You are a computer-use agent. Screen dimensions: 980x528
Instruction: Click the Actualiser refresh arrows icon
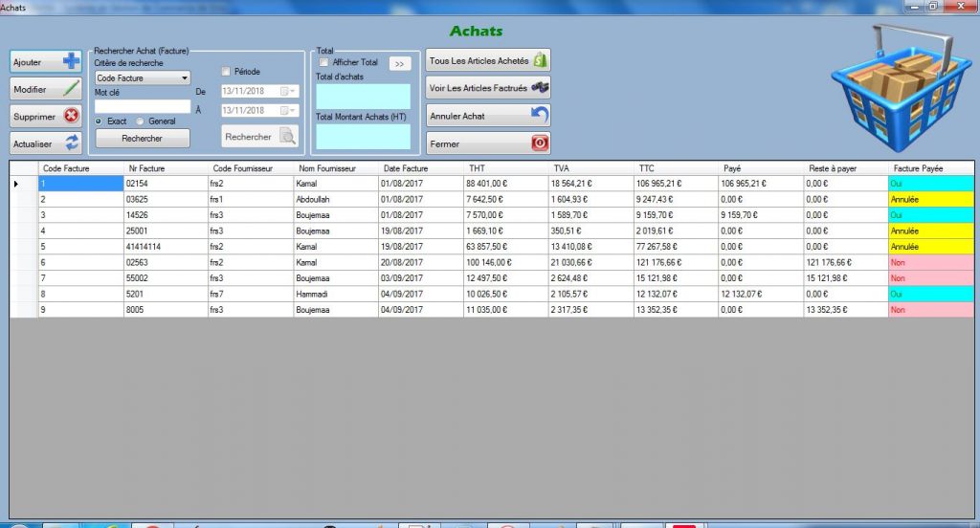pos(71,143)
